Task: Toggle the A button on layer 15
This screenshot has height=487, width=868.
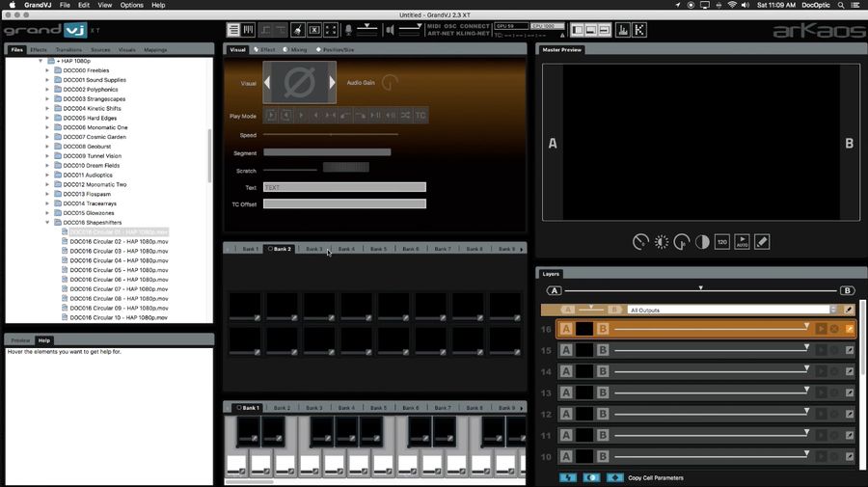Action: point(566,350)
